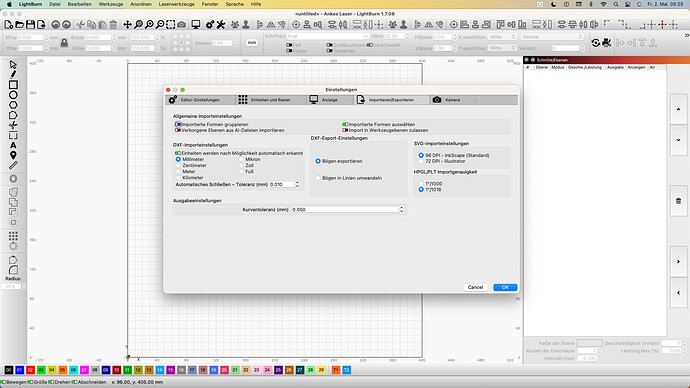The height and width of the screenshot is (388, 690).
Task: Save project with the floppy disk icon
Action: [x=30, y=25]
